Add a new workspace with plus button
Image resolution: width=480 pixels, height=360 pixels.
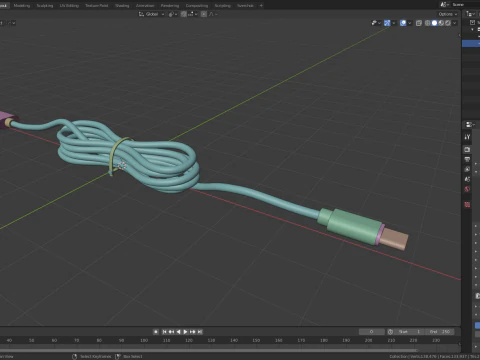pos(261,5)
